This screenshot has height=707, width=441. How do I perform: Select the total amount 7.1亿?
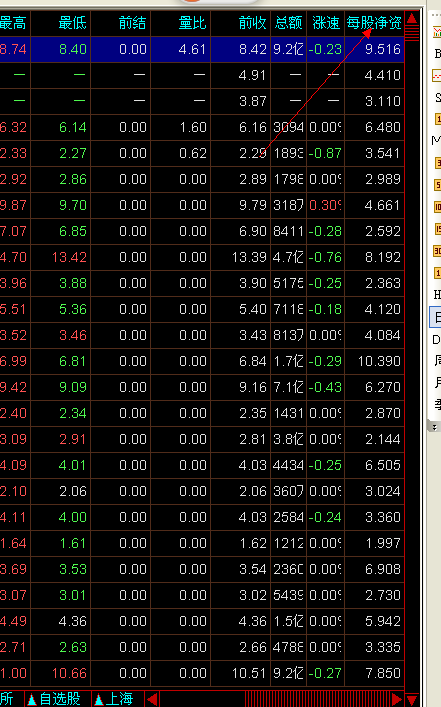288,387
